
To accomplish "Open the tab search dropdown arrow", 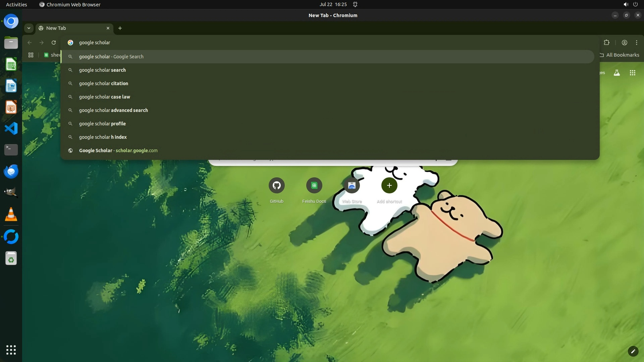I will [x=29, y=28].
